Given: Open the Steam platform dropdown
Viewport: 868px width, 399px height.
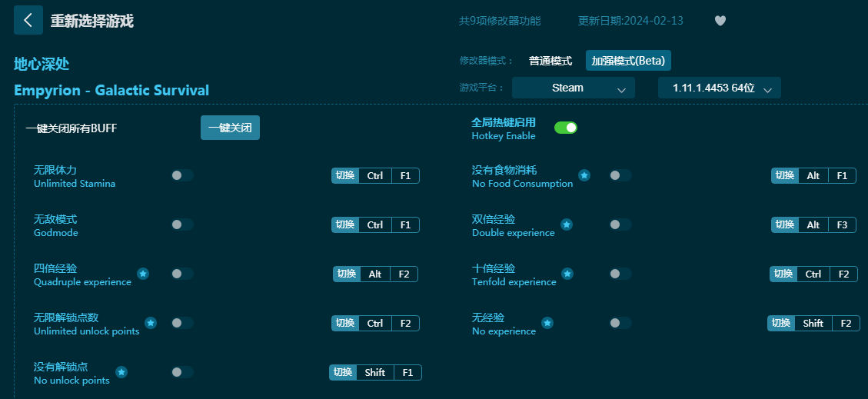Looking at the screenshot, I should tap(573, 88).
